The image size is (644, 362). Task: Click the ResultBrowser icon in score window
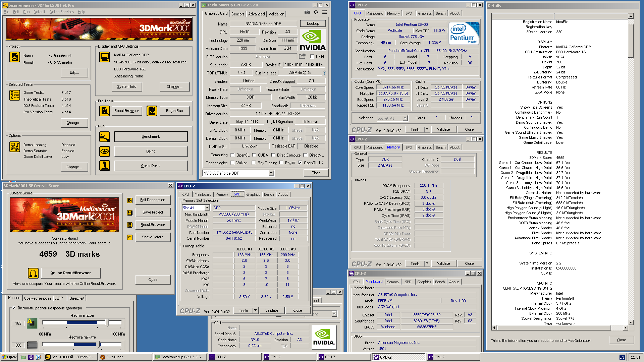130,225
